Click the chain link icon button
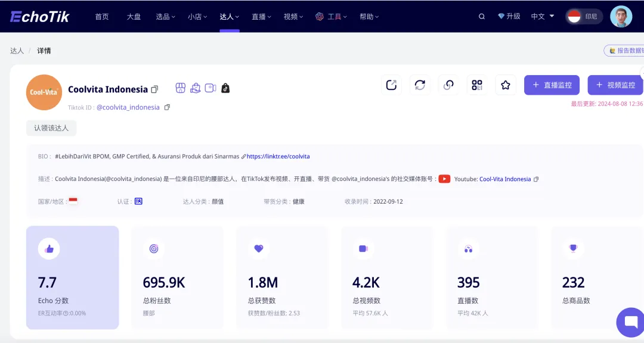 448,85
